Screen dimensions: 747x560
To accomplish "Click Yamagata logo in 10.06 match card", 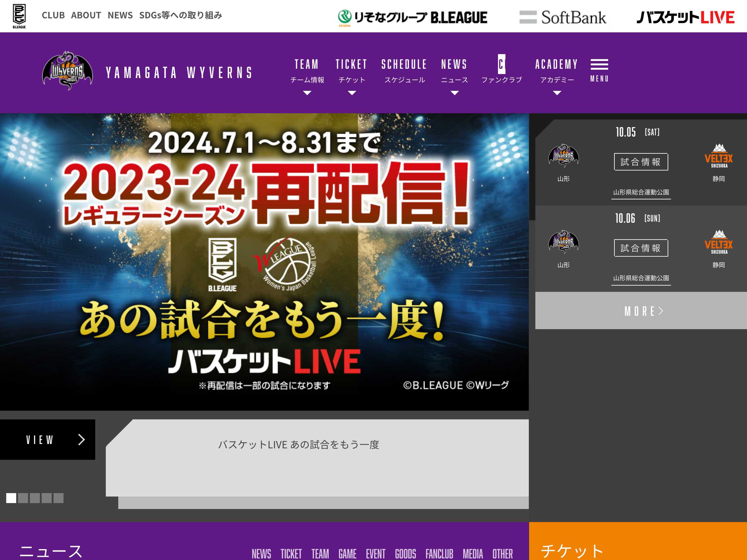I will tap(564, 242).
